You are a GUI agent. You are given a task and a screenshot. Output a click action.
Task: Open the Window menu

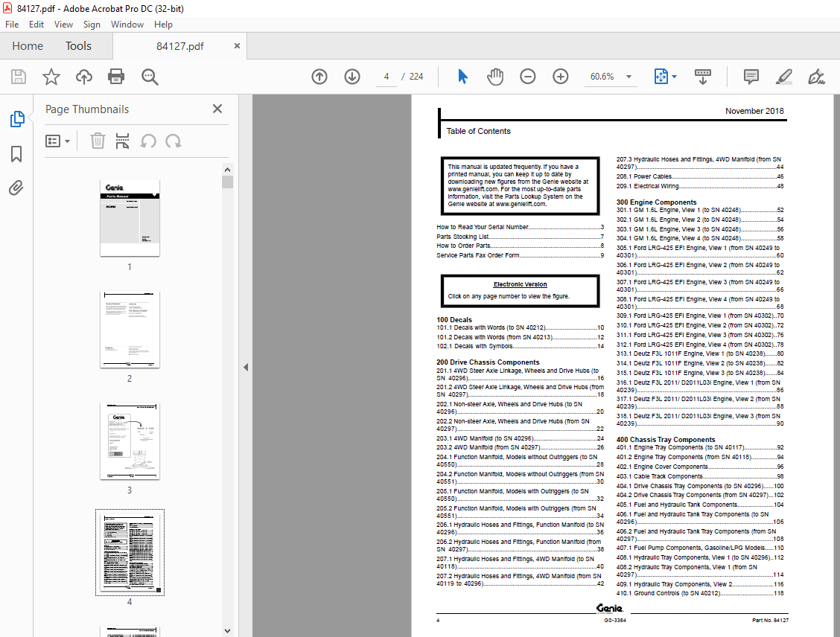pyautogui.click(x=127, y=25)
